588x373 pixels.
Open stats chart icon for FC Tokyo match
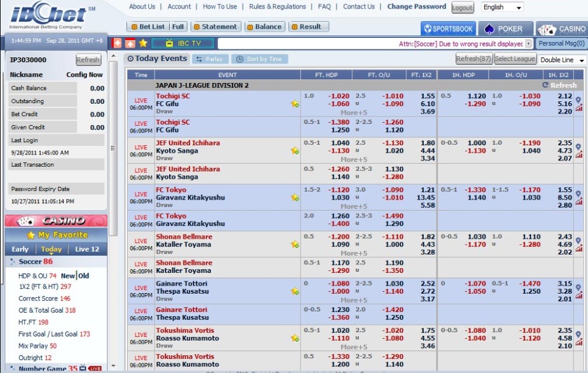579,201
